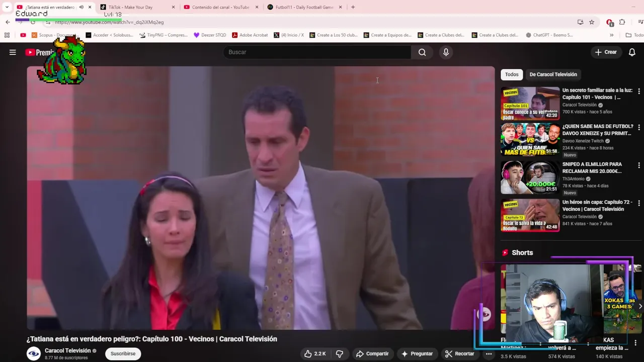Click the Preguntar button
Image resolution: width=644 pixels, height=362 pixels.
417,354
